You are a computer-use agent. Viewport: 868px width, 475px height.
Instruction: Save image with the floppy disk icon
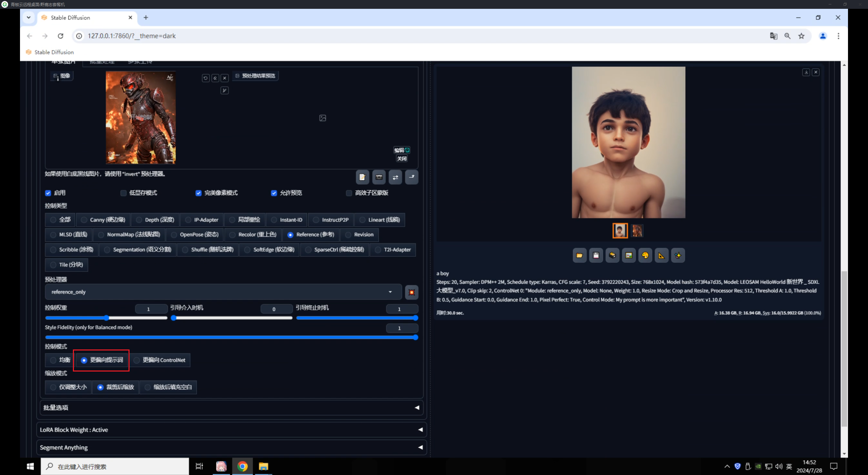click(x=596, y=255)
